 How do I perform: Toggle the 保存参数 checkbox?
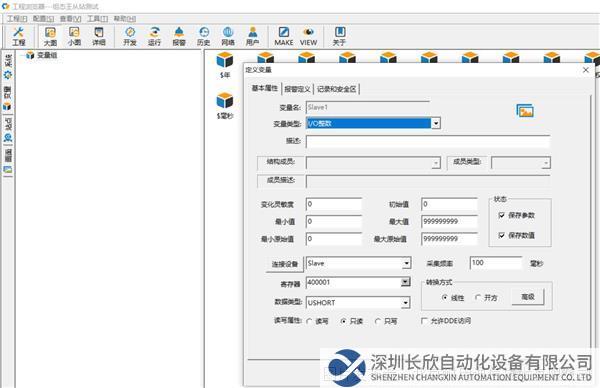tap(502, 215)
